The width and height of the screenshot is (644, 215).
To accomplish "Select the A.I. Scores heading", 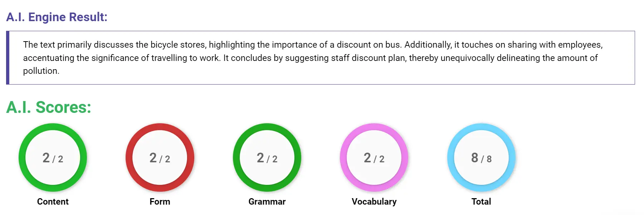I will tap(49, 107).
